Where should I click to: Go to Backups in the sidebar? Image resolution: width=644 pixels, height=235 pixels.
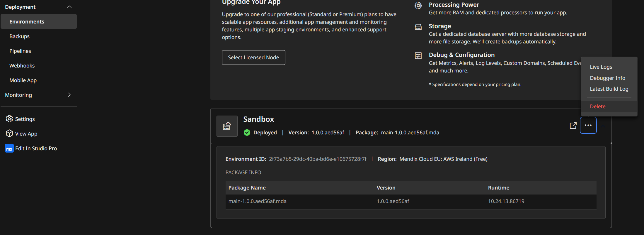[19, 36]
